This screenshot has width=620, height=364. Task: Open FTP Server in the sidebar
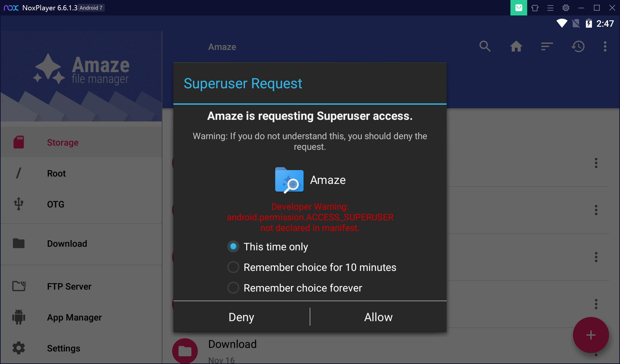tap(81, 286)
